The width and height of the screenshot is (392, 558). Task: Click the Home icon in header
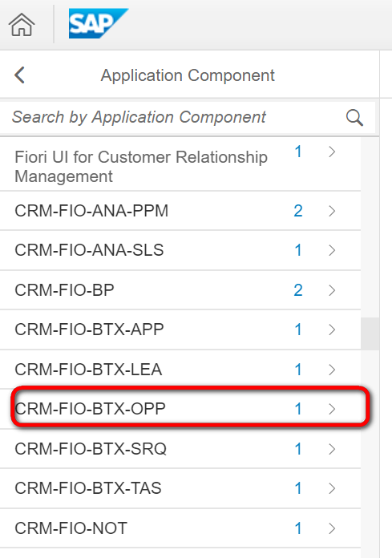[x=22, y=25]
